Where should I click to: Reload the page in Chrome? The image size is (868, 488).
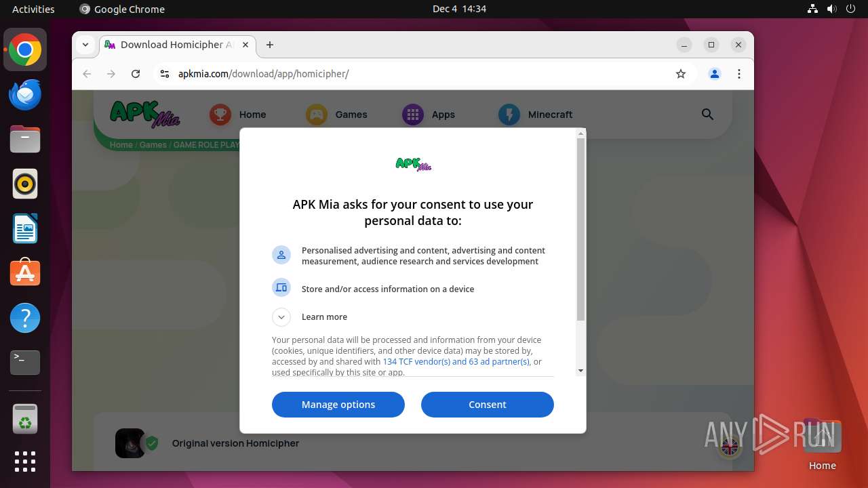pos(136,74)
